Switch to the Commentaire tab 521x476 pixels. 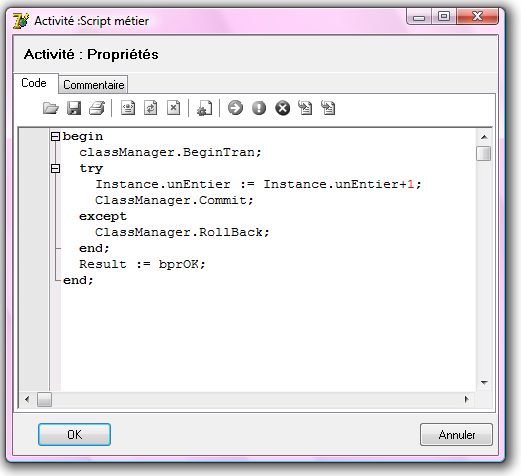94,85
